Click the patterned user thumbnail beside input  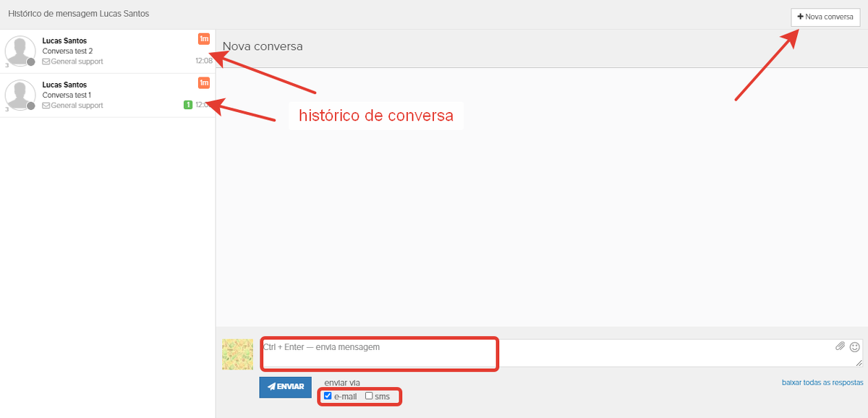coord(237,354)
